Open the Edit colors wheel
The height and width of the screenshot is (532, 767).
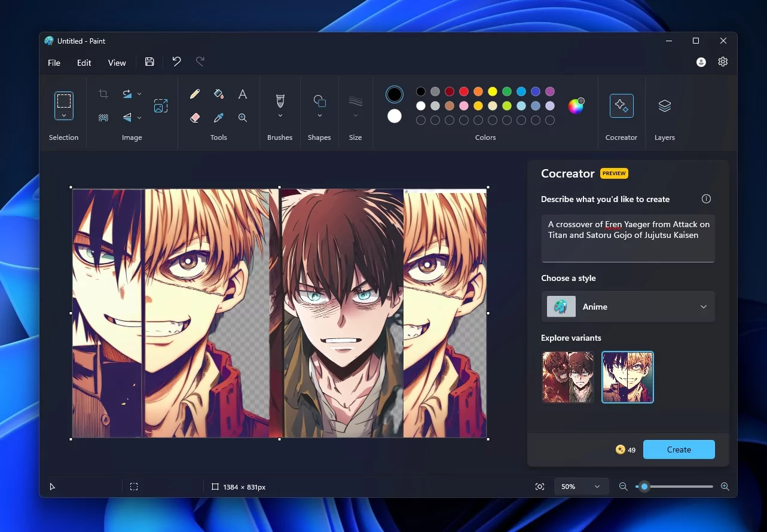pyautogui.click(x=575, y=106)
